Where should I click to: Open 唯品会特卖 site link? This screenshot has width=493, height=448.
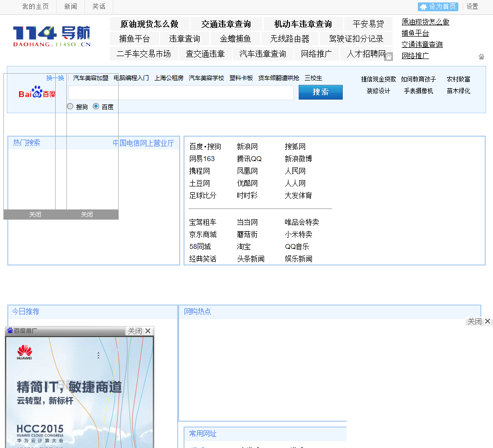pos(302,222)
